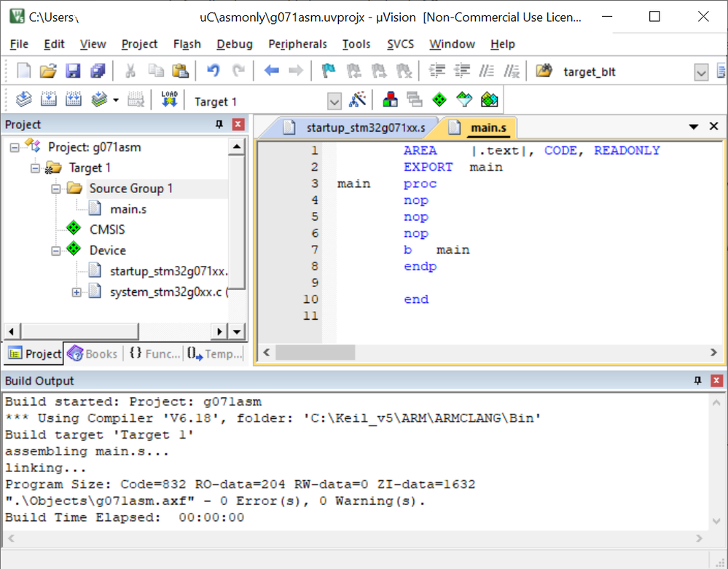
Task: Open Options for Target wand icon
Action: pos(358,99)
